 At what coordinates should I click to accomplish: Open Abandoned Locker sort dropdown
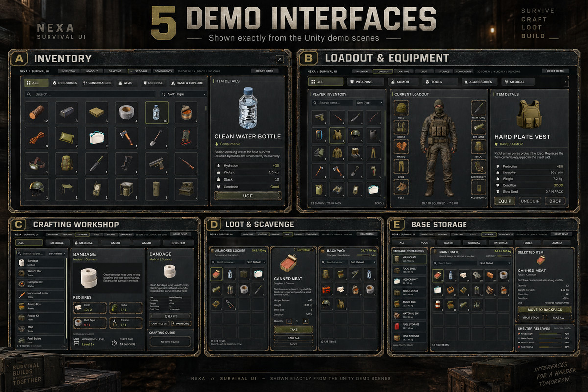[256, 262]
